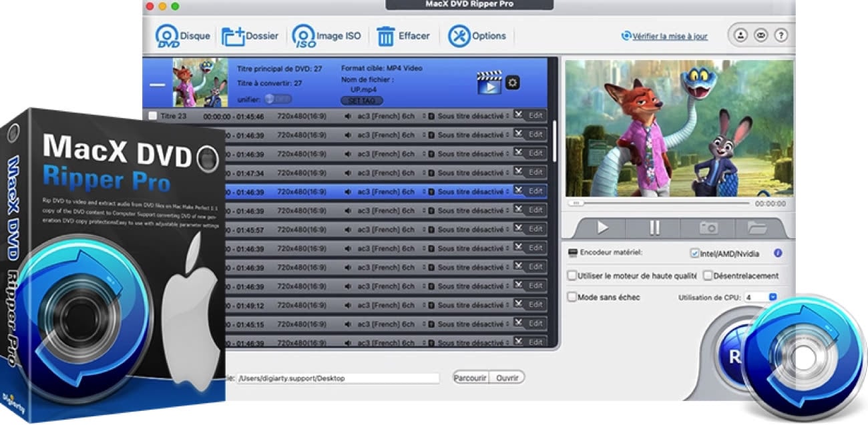
Task: Open the help question mark icon
Action: click(x=780, y=35)
